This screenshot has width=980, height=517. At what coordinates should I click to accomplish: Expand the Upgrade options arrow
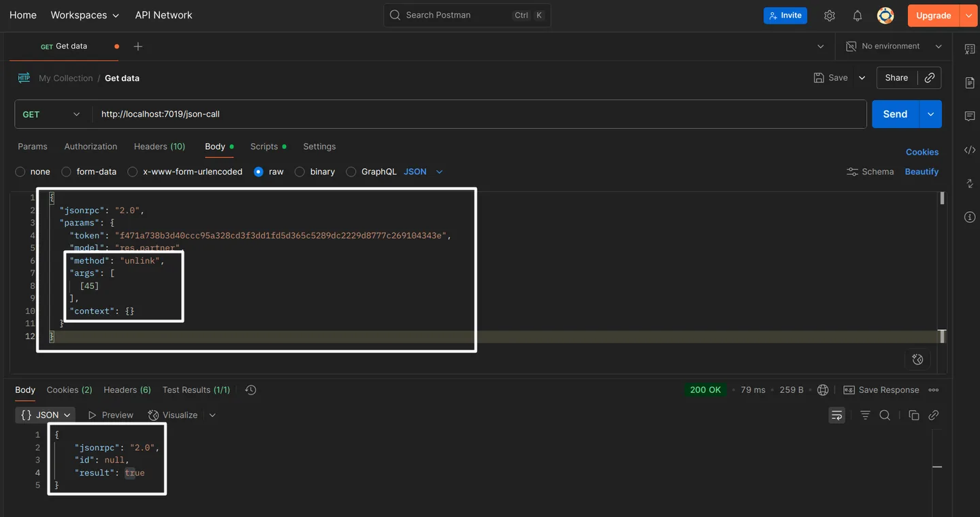[x=968, y=16]
